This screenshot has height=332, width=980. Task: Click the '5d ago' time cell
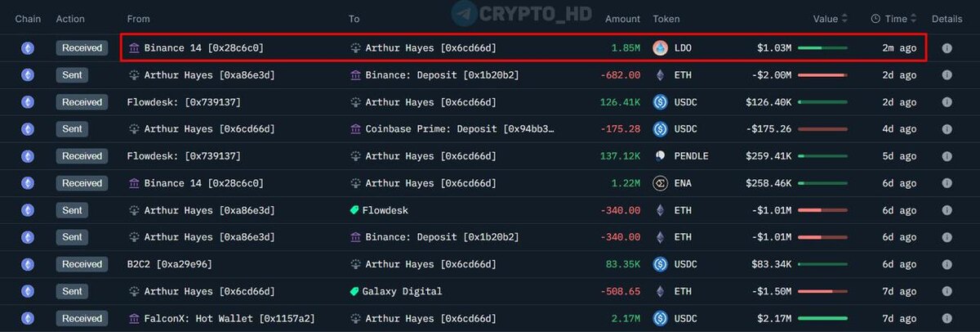[x=899, y=156]
